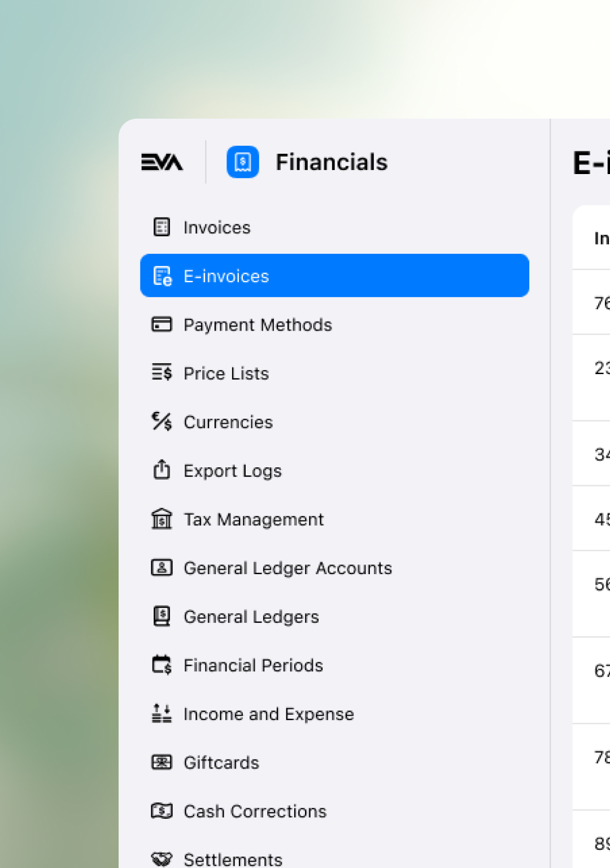Screen dimensions: 610x868
Task: Select the General Ledger Accounts icon
Action: click(162, 567)
